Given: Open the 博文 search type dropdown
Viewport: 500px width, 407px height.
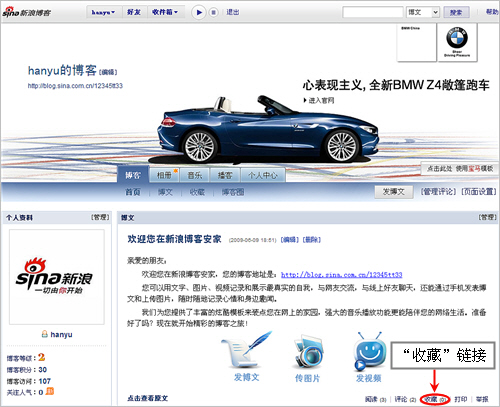Looking at the screenshot, I should coord(423,12).
